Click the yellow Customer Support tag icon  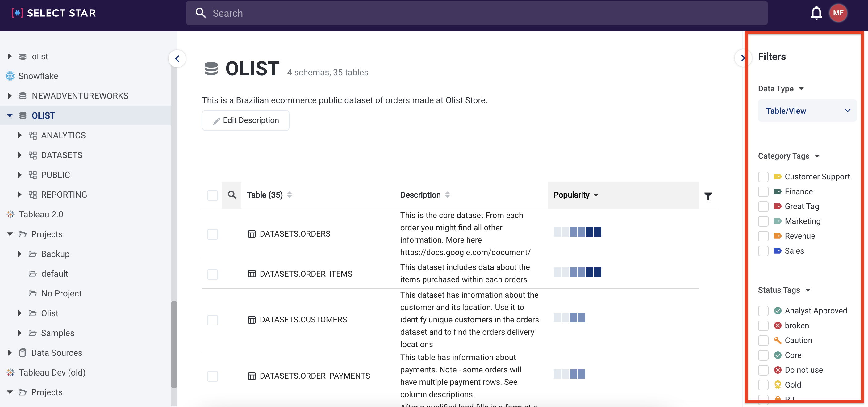777,177
